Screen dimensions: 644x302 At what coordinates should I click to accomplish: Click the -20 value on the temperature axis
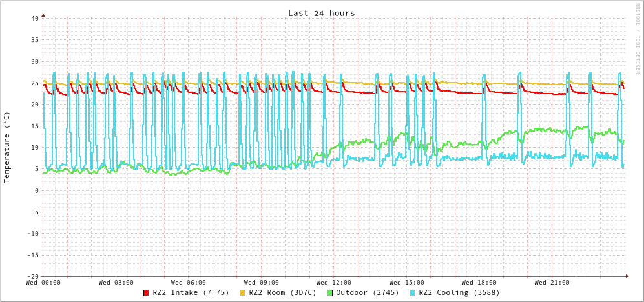32,276
